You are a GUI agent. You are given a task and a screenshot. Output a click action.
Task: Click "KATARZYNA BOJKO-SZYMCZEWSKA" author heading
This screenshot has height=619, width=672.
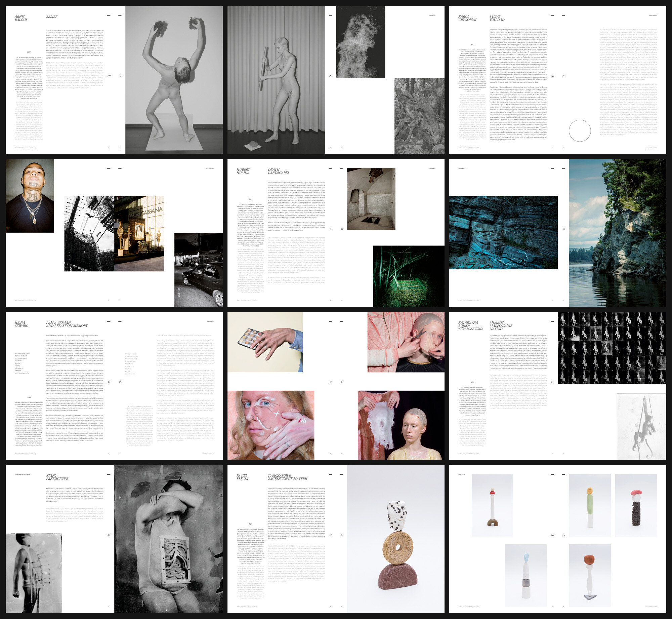471,325
